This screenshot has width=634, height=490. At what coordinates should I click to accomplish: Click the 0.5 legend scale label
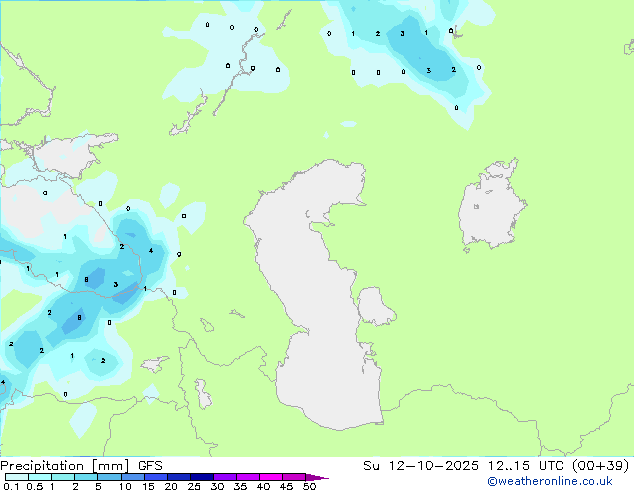point(35,486)
